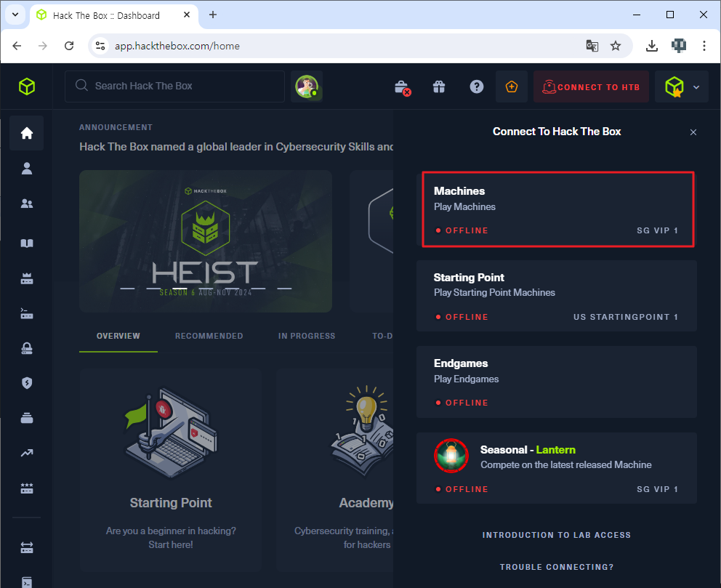Open the Academy lightbulb card
This screenshot has width=721, height=588.
tap(335, 469)
